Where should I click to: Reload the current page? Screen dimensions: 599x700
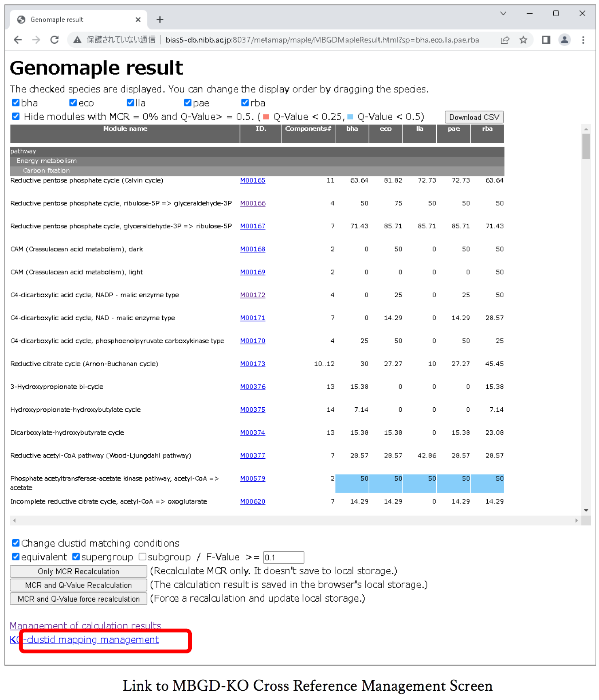(55, 40)
